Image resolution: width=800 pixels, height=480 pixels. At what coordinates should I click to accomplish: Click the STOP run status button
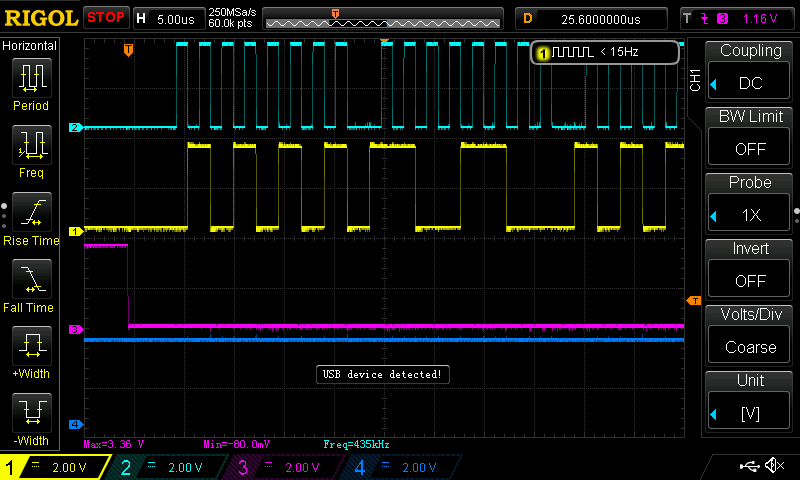click(106, 18)
